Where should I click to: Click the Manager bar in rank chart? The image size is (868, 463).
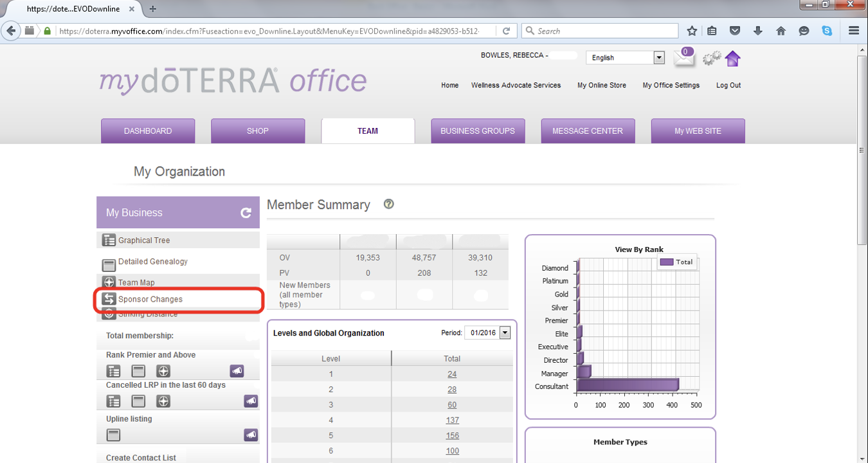584,372
